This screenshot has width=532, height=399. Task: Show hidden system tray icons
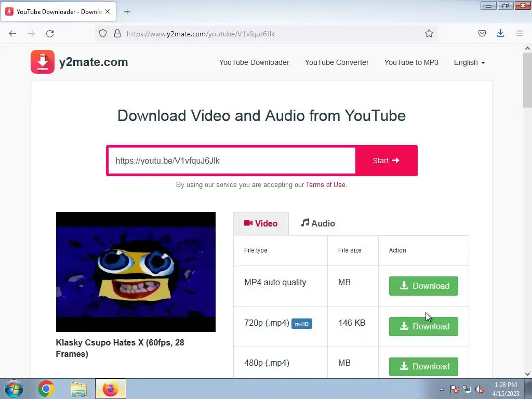click(442, 389)
